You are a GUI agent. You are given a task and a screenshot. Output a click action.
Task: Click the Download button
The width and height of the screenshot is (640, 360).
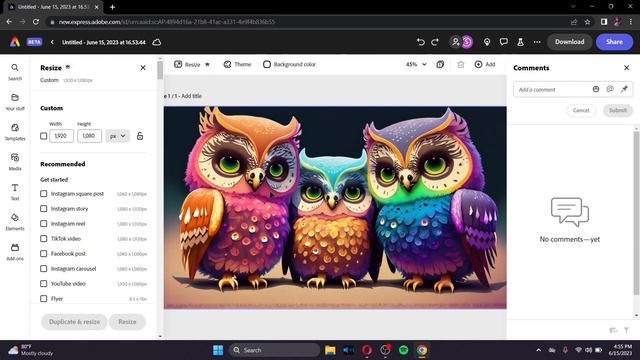click(569, 42)
